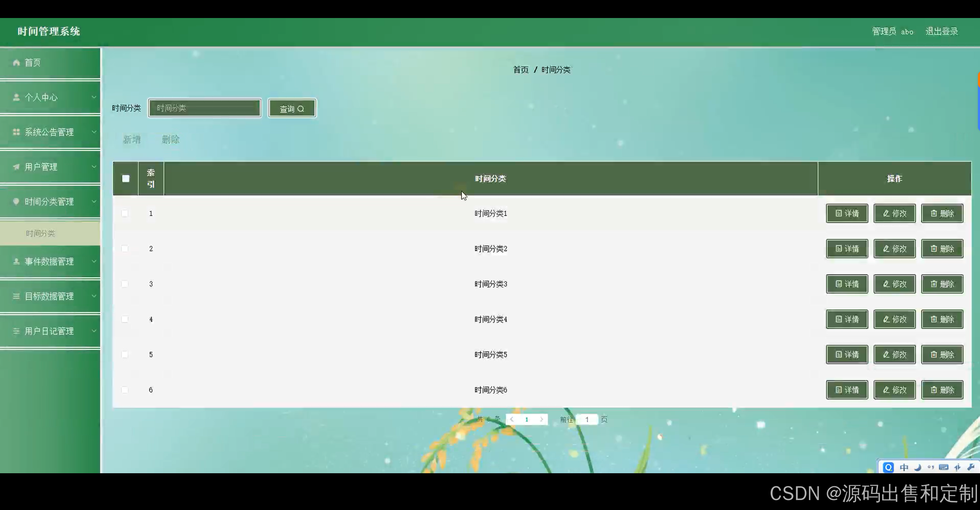The height and width of the screenshot is (510, 980).
Task: Select the 时间分类 submenu item
Action: [41, 233]
